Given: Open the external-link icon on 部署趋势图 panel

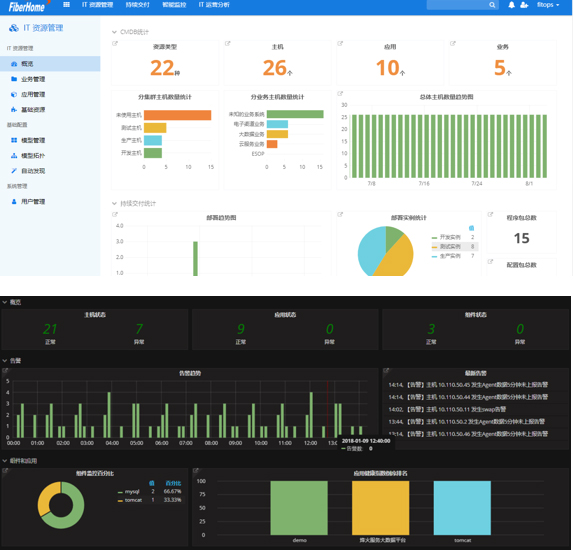Looking at the screenshot, I should (115, 215).
